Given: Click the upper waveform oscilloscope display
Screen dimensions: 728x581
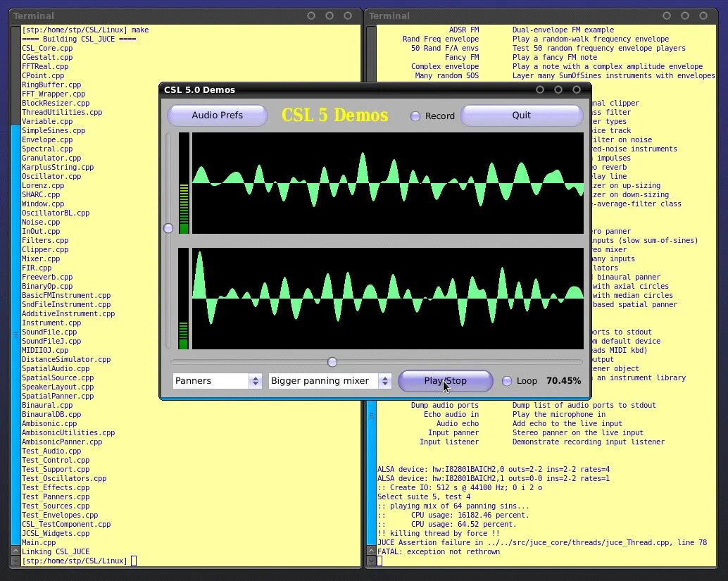Looking at the screenshot, I should pyautogui.click(x=388, y=183).
